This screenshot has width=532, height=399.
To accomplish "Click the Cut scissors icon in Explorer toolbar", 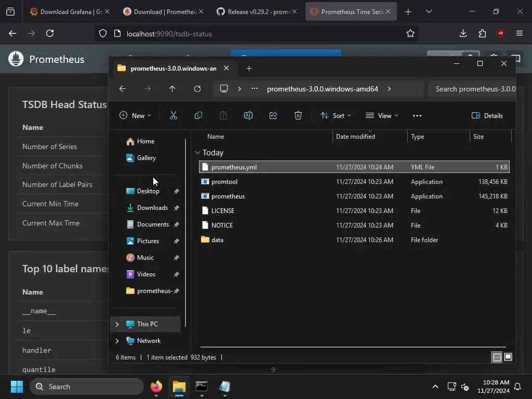I will [174, 116].
